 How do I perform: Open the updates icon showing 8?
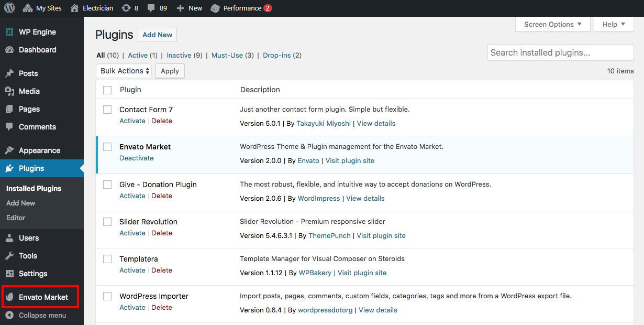pyautogui.click(x=126, y=8)
